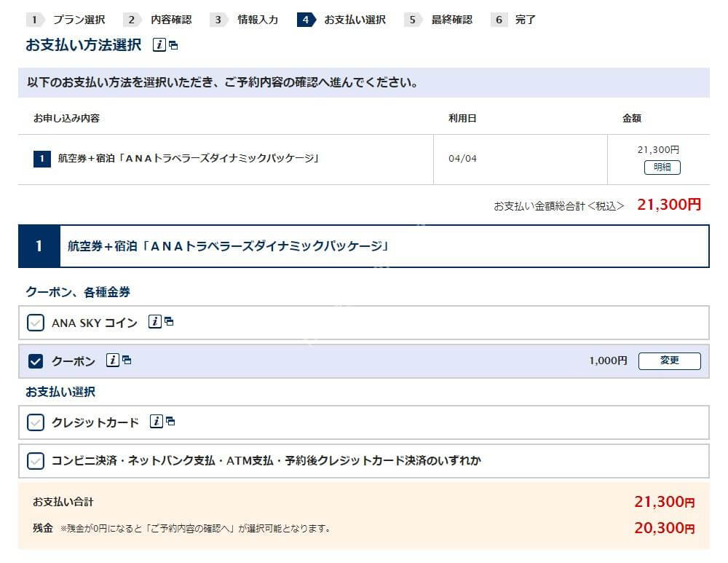This screenshot has width=728, height=563.
Task: Click the red 21,300円 total by お支払い金額総合計
Action: tap(669, 205)
